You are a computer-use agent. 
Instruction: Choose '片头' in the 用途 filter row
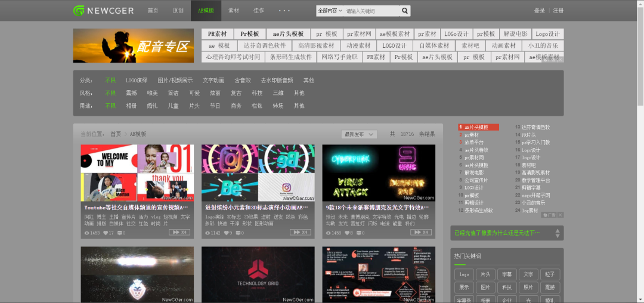point(194,106)
